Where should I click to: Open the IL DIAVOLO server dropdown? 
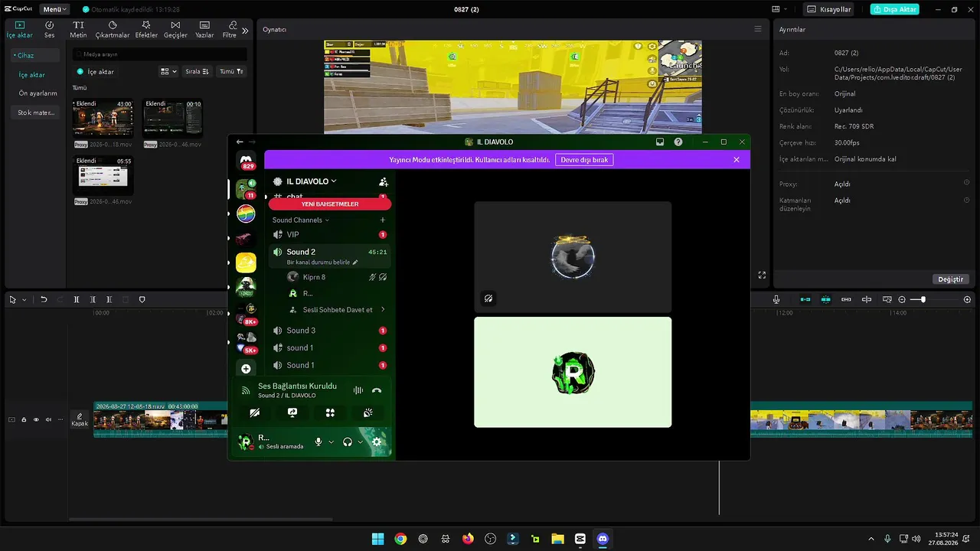click(312, 181)
